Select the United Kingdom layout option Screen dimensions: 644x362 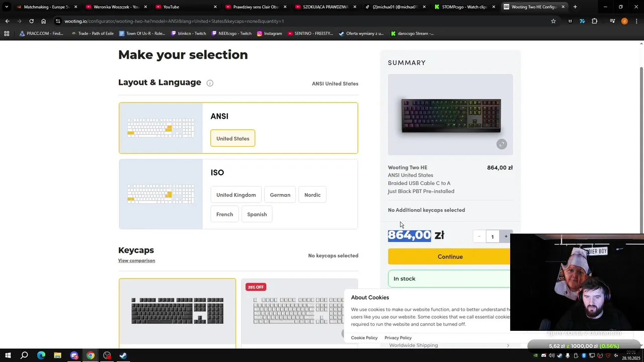[x=236, y=195]
